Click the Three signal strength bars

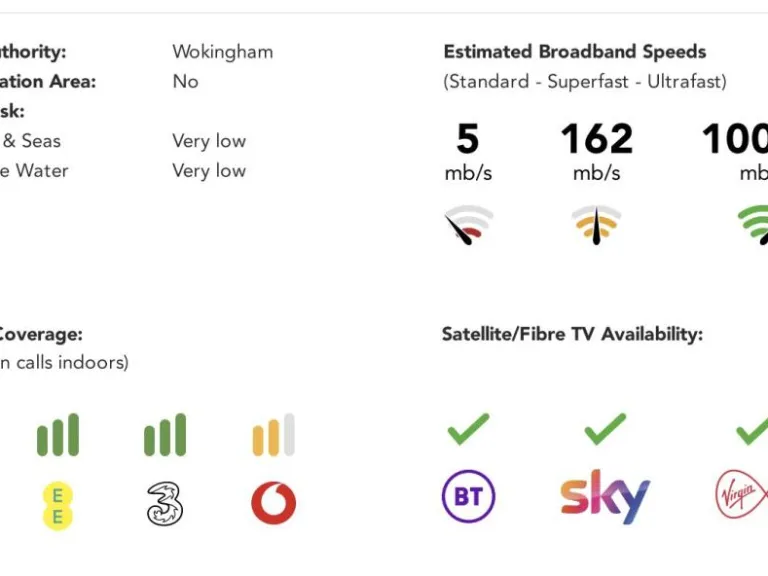coord(165,435)
